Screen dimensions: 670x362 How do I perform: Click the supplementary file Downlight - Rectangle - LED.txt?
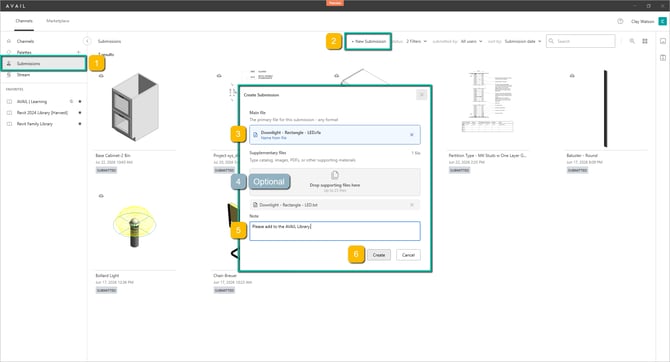coord(335,205)
